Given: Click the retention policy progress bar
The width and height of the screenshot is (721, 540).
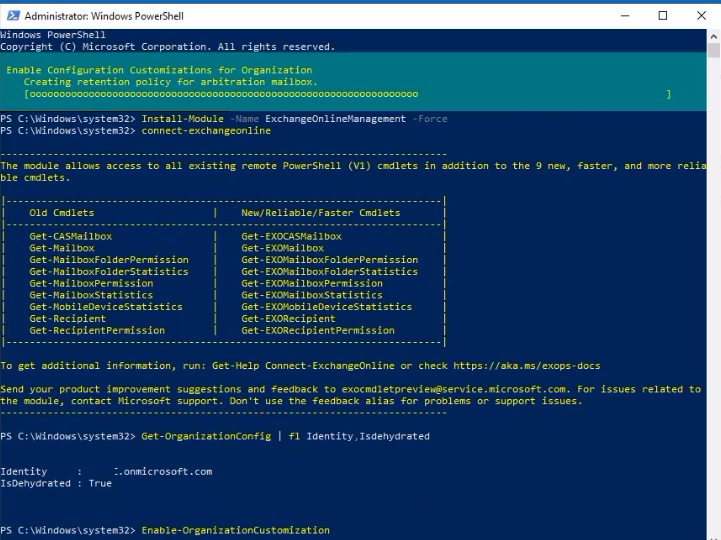Looking at the screenshot, I should (347, 94).
